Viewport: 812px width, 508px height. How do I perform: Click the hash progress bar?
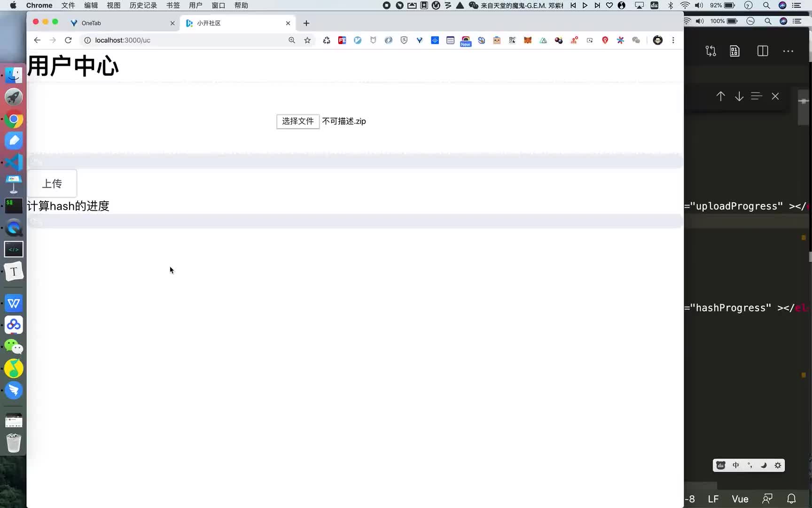point(355,221)
